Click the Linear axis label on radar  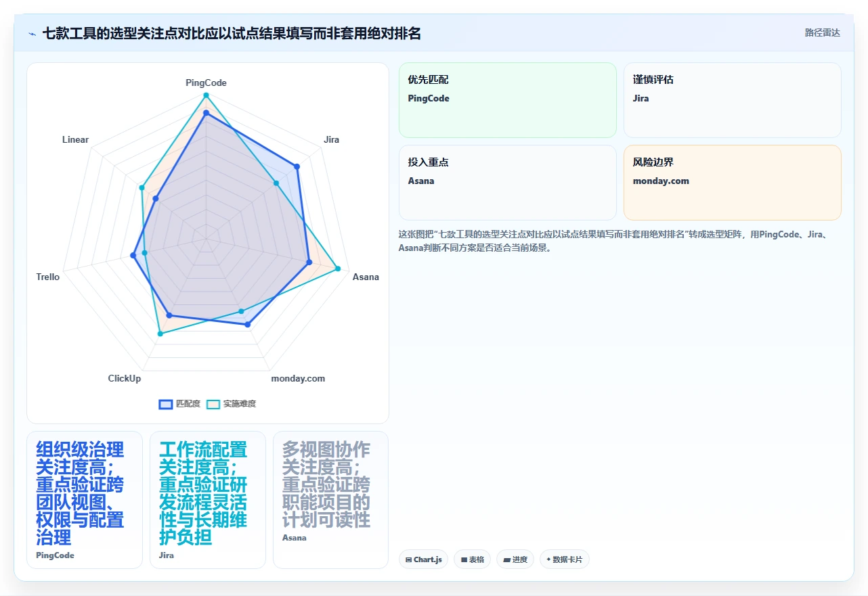tap(75, 139)
